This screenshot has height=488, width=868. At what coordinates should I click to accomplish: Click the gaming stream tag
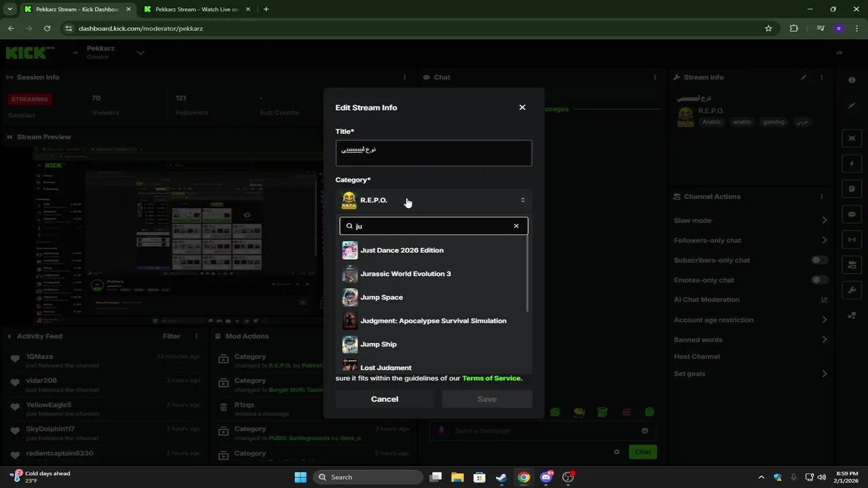[774, 122]
